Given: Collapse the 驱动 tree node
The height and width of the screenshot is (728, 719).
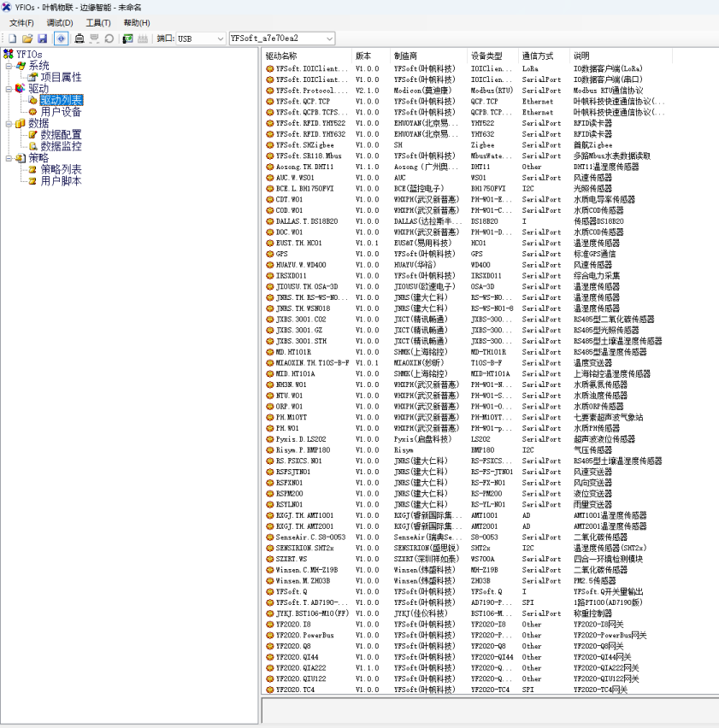Looking at the screenshot, I should [9, 89].
